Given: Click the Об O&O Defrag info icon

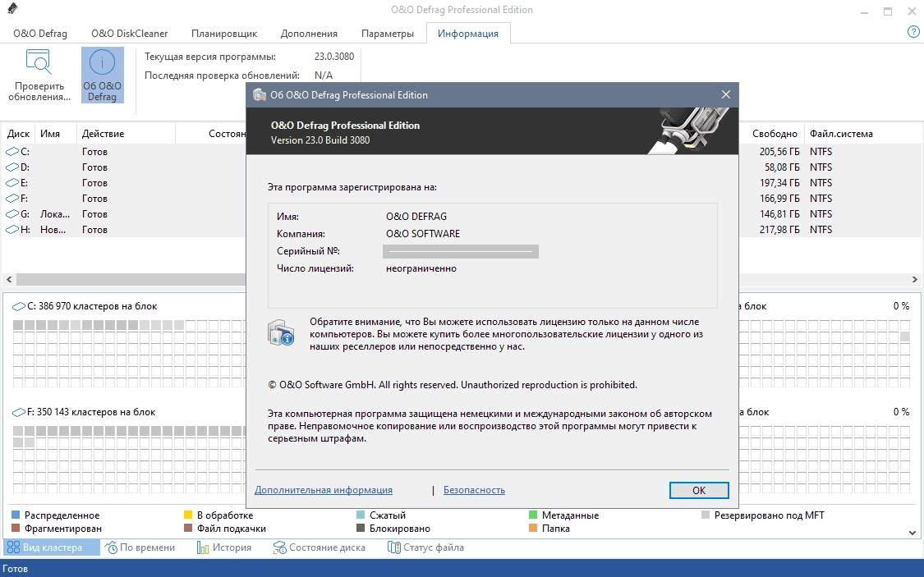Looking at the screenshot, I should coord(102,62).
